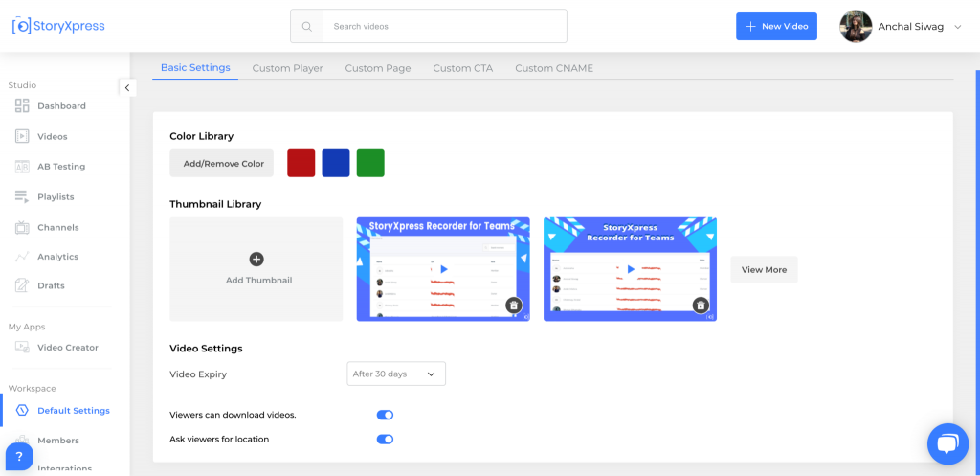Delete the first thumbnail using trash icon

pyautogui.click(x=514, y=306)
